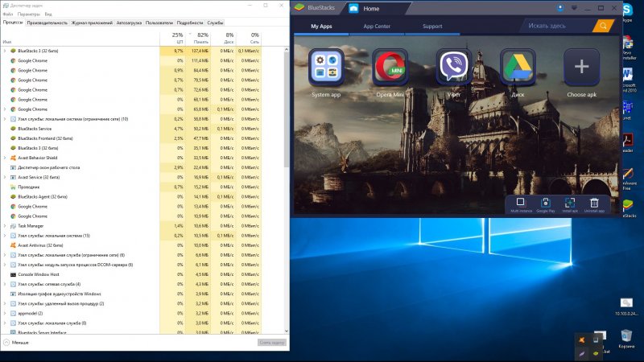This screenshot has width=644, height=362.
Task: Switch to the Производительность tab
Action: [x=47, y=23]
